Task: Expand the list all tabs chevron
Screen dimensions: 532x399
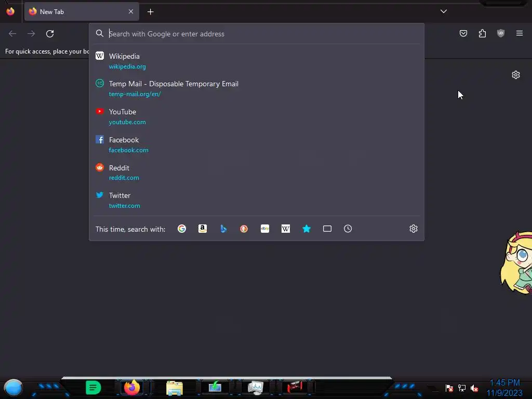Action: click(x=444, y=11)
